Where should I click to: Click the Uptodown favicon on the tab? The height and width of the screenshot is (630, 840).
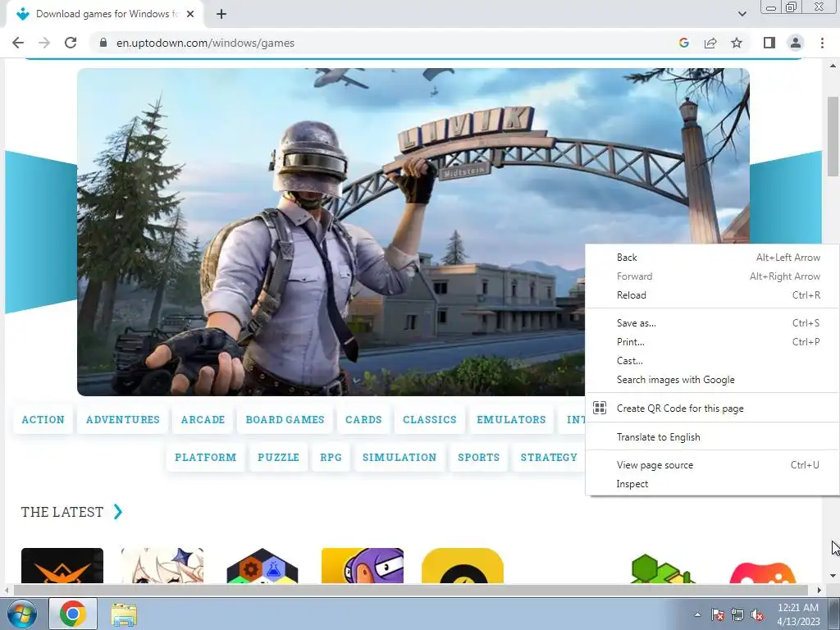pos(22,14)
